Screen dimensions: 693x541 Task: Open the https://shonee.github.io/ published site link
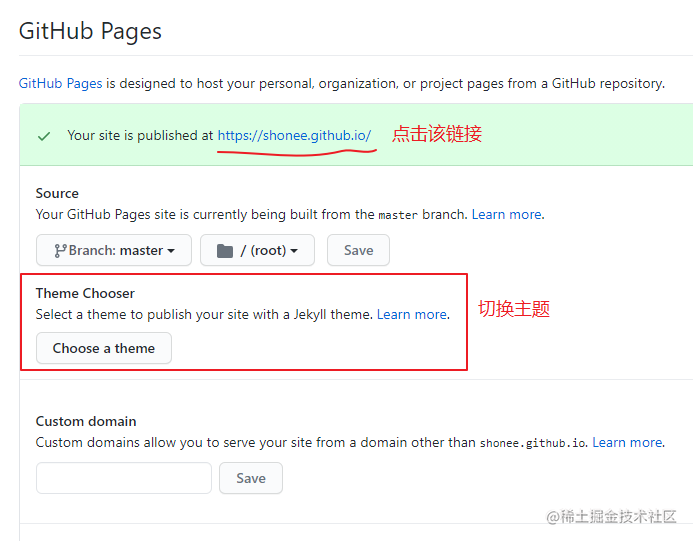294,135
